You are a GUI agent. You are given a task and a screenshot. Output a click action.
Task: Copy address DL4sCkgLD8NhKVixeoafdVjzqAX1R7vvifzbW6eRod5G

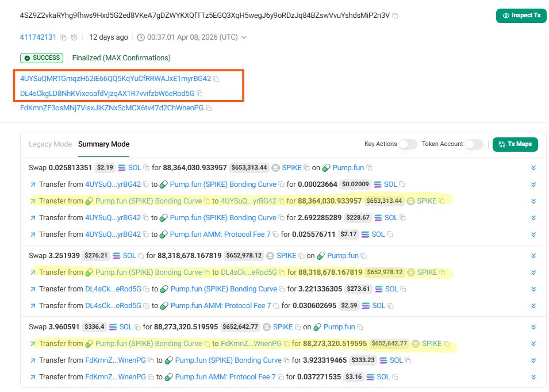199,94
